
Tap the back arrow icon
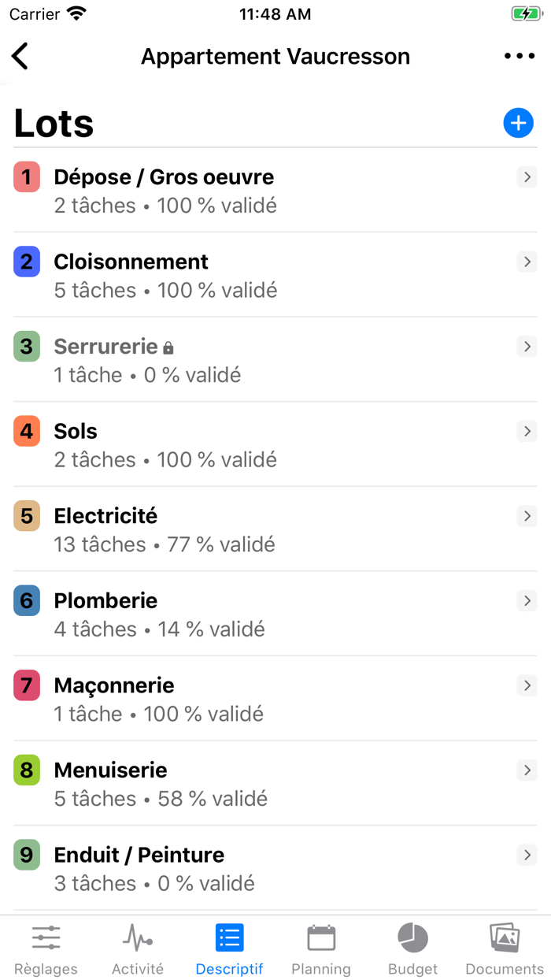[20, 56]
